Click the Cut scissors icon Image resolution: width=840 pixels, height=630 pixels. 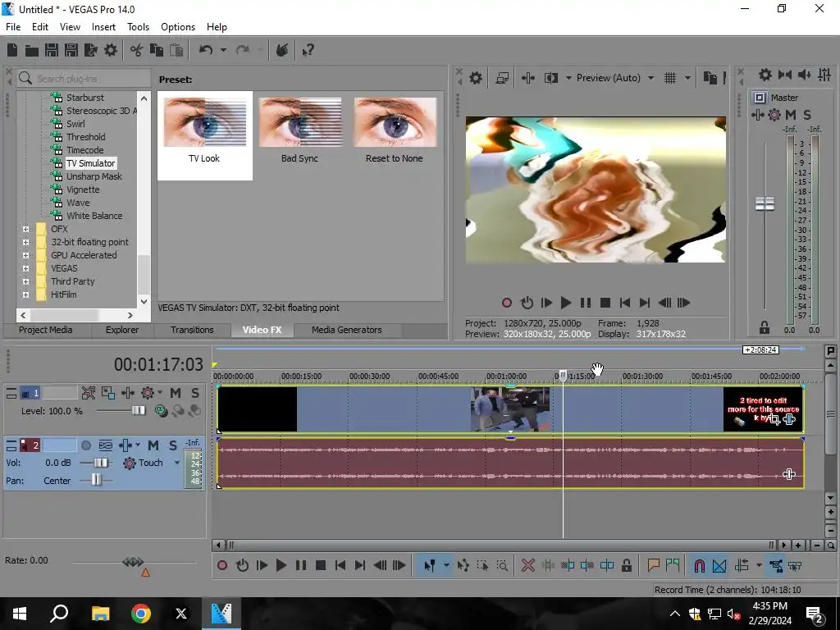coord(137,50)
